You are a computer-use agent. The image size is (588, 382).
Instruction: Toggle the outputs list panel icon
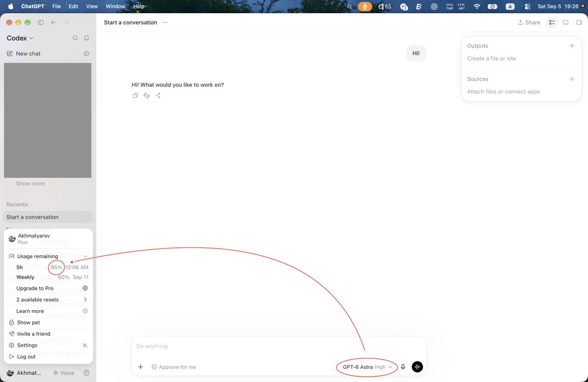(552, 23)
